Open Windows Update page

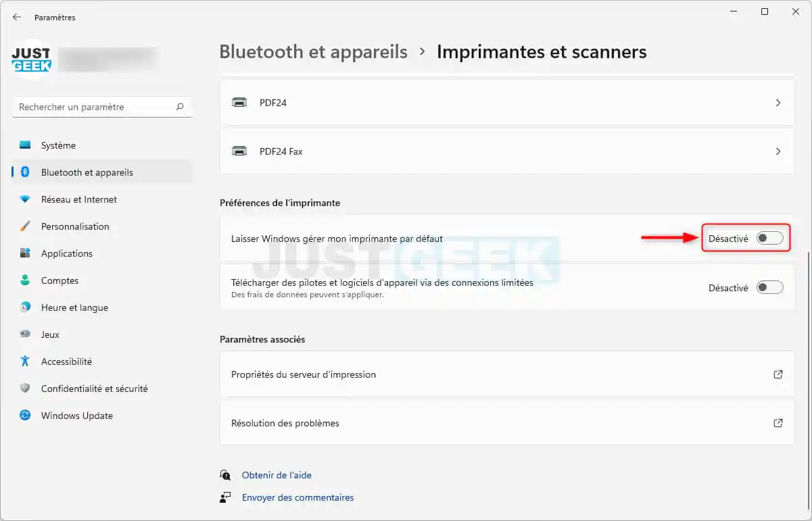[102, 416]
